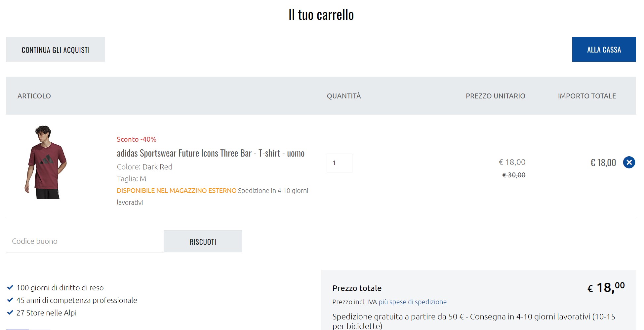The height and width of the screenshot is (330, 644).
Task: Open the adidas Sportswear Future Icons product title
Action: 211,153
